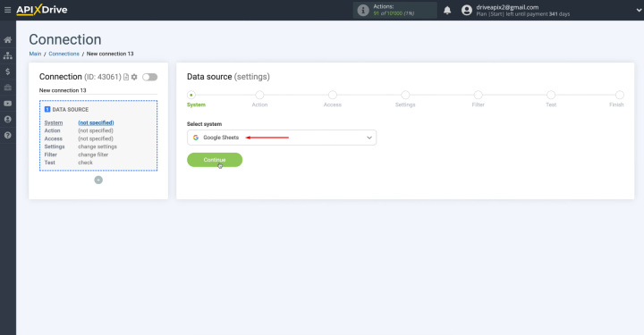The width and height of the screenshot is (644, 335).
Task: Open the briefcase sidebar icon
Action: 7,88
